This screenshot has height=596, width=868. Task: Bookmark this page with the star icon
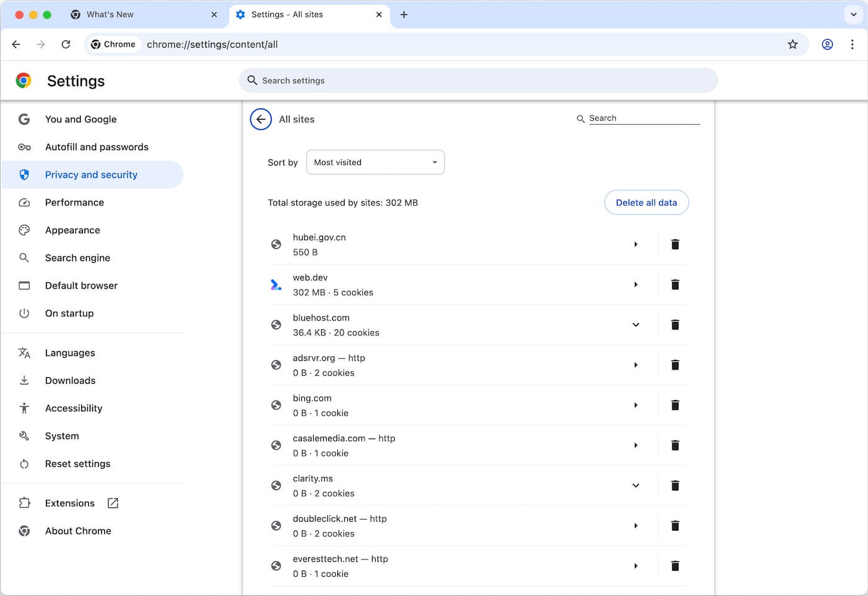pos(792,44)
